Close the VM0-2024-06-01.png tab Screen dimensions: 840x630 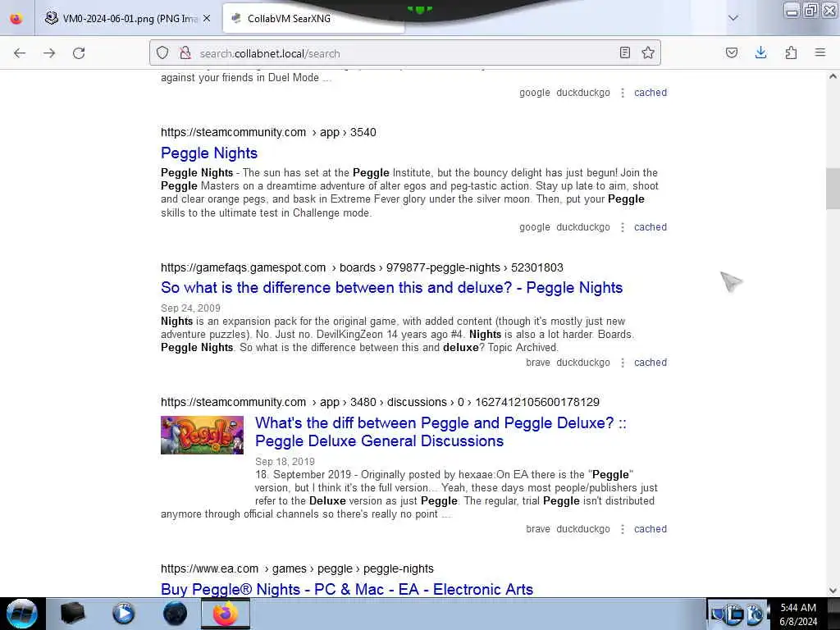click(x=207, y=18)
